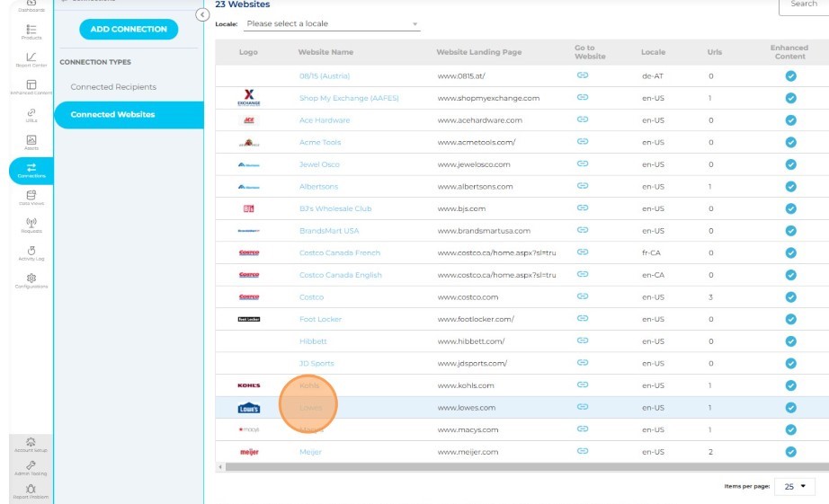Click the fr-CA locale cell
Screen dimensions: 829x504
pyautogui.click(x=651, y=253)
